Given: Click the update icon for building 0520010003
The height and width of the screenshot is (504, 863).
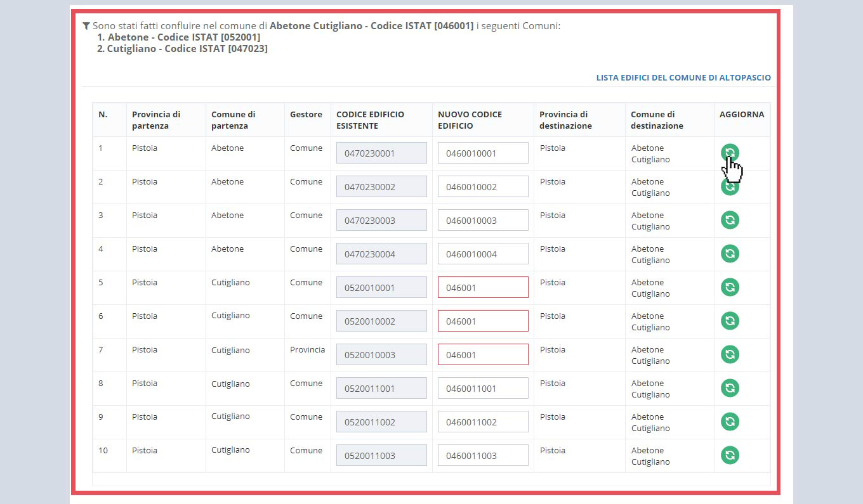Looking at the screenshot, I should (x=730, y=354).
